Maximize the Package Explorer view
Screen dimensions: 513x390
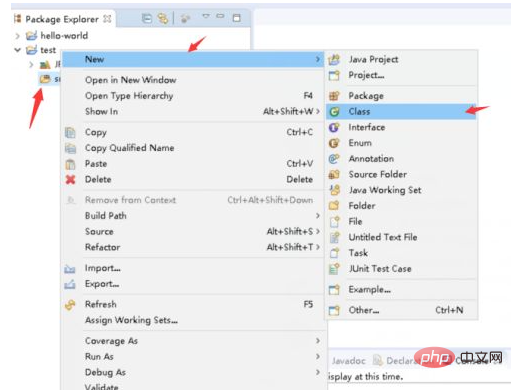[x=236, y=18]
